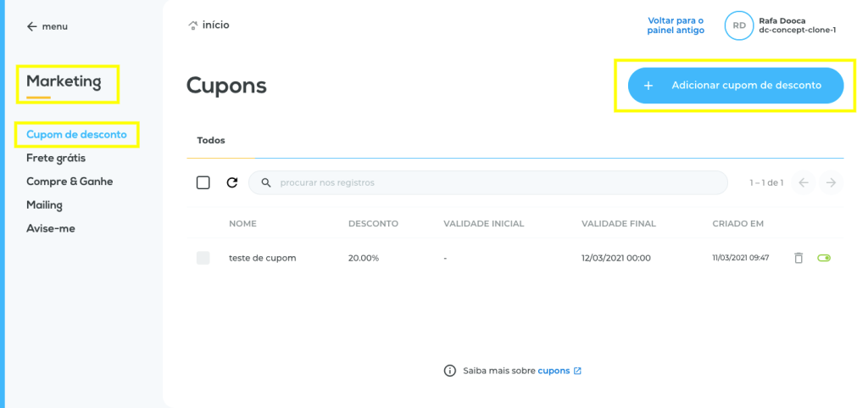868x408 pixels.
Task: Open the Mailing menu item
Action: (x=44, y=205)
